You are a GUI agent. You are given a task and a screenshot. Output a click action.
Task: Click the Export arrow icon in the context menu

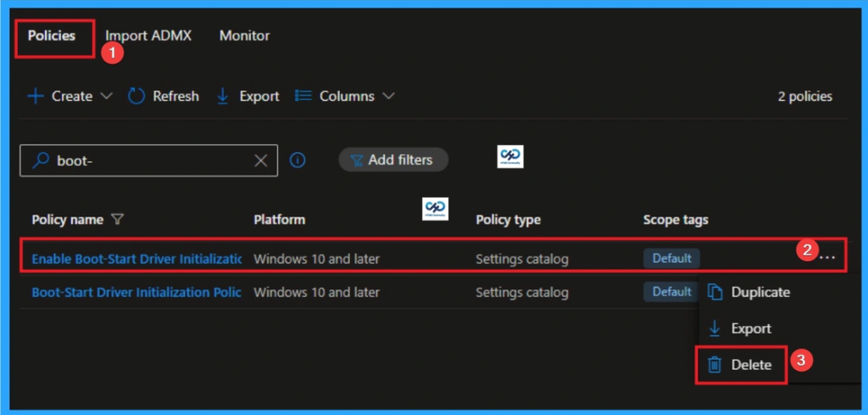point(715,328)
